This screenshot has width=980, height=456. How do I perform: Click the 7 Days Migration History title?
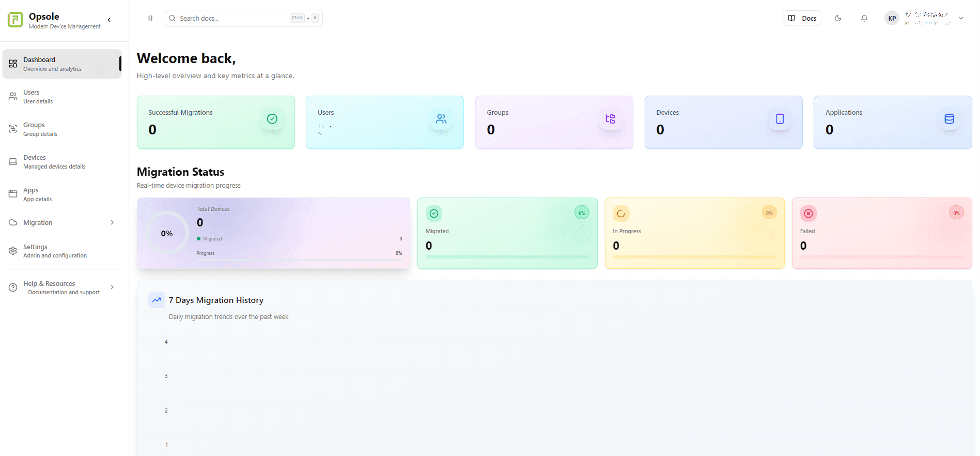coord(216,300)
